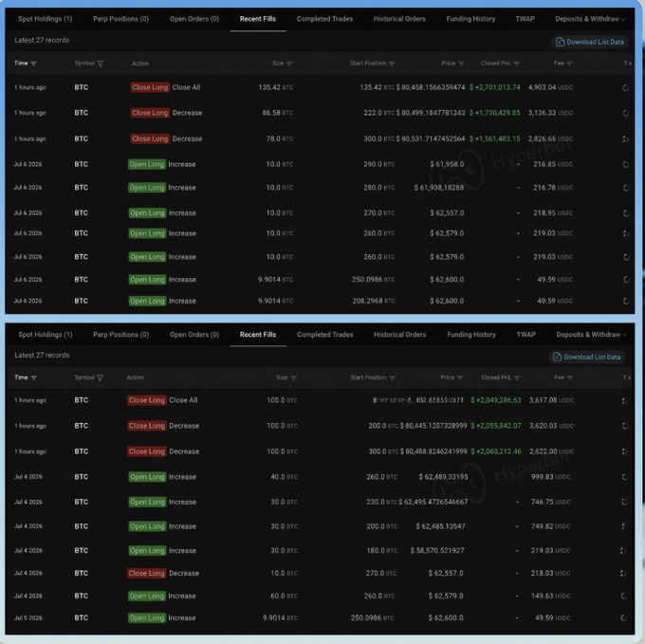
Task: Open Tx link for top panel 208.2968 BTC start position row
Action: click(625, 301)
